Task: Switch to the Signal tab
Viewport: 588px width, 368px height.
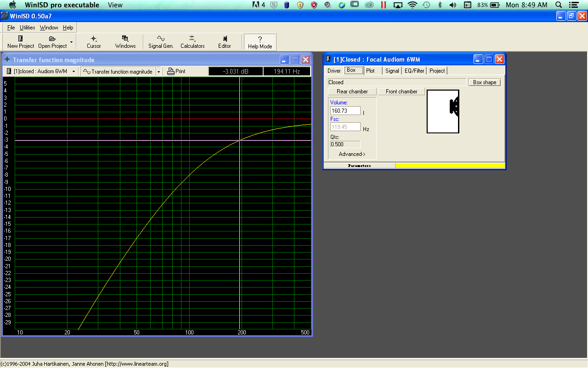Action: coord(392,70)
